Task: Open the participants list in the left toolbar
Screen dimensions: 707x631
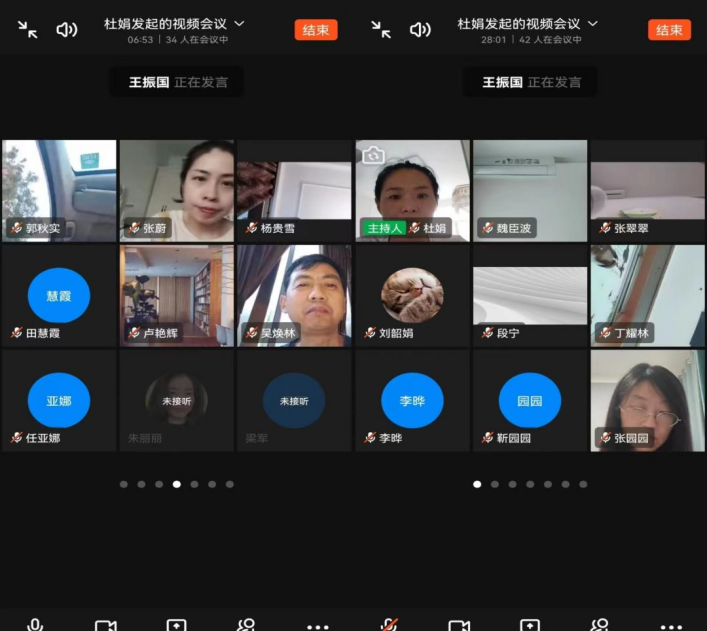Action: pyautogui.click(x=247, y=625)
